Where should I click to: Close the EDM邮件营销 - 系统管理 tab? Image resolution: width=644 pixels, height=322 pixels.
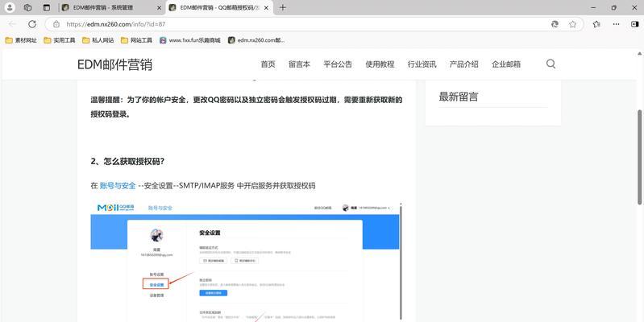160,8
